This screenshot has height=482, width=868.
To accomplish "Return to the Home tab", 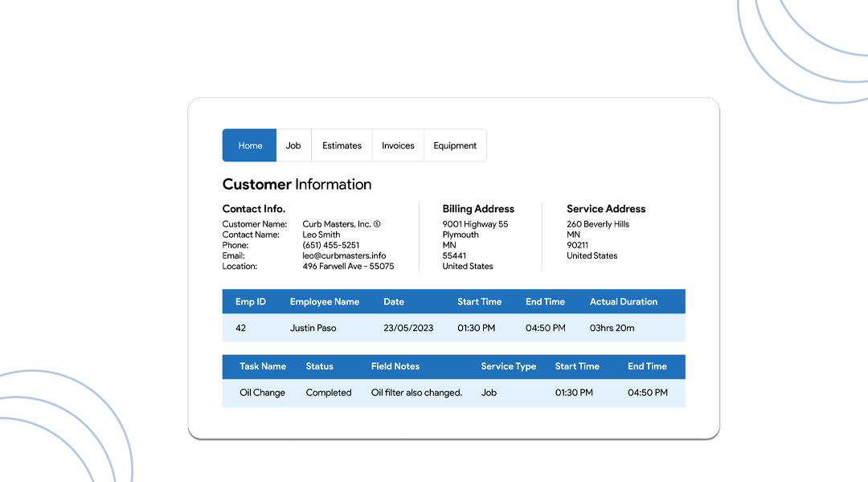I will pyautogui.click(x=249, y=145).
